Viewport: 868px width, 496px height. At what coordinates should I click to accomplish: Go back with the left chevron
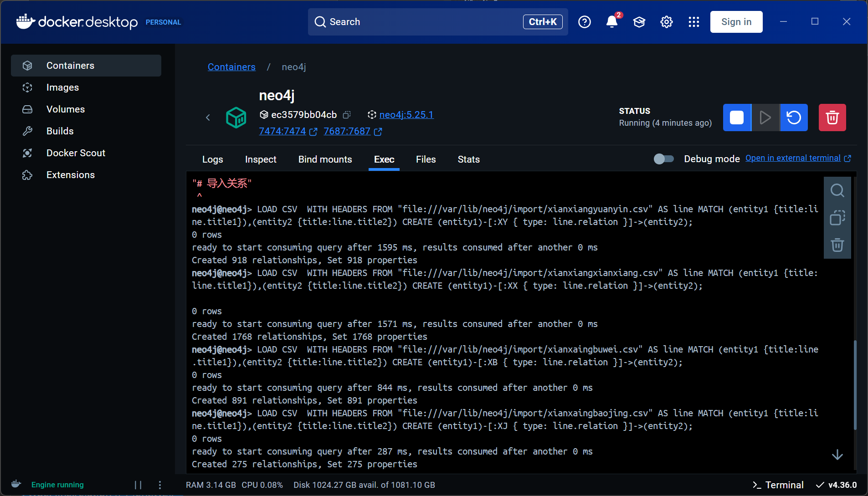click(x=208, y=118)
